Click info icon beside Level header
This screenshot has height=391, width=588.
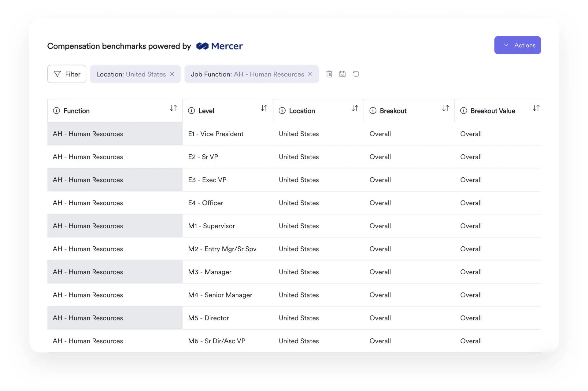[191, 111]
